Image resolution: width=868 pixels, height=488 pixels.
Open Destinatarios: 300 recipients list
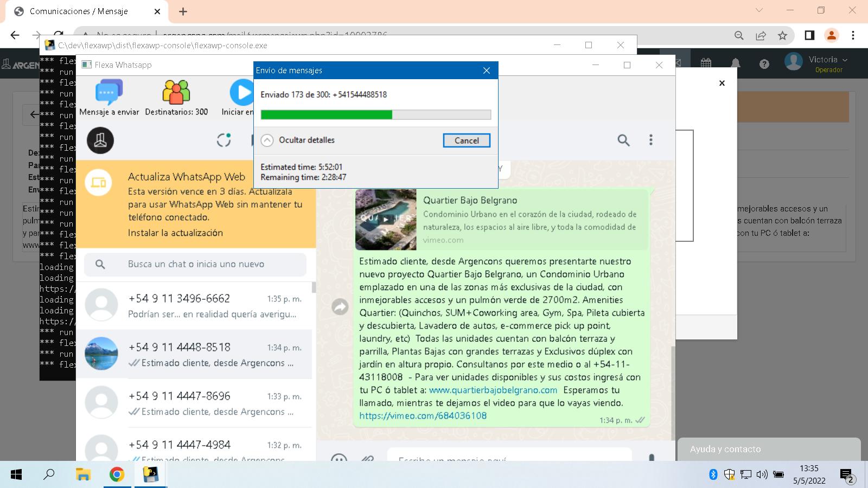tap(176, 98)
